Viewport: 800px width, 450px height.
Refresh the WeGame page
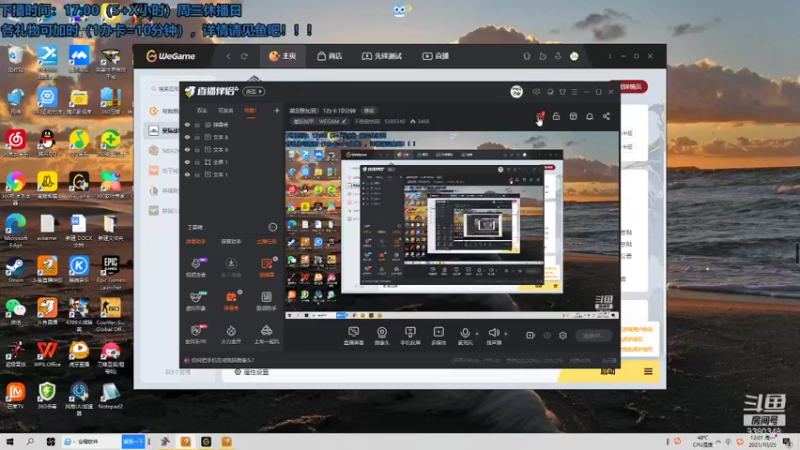(244, 56)
